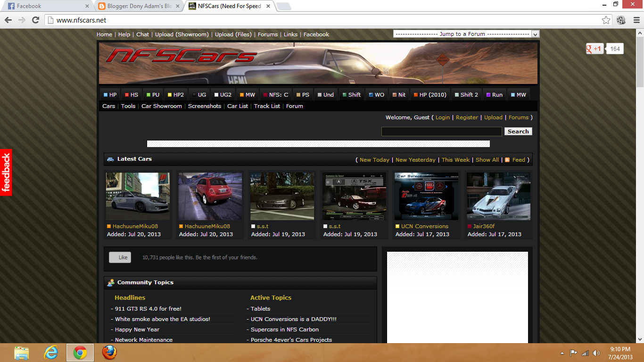Open a new browser tab
The image size is (644, 362).
283,6
